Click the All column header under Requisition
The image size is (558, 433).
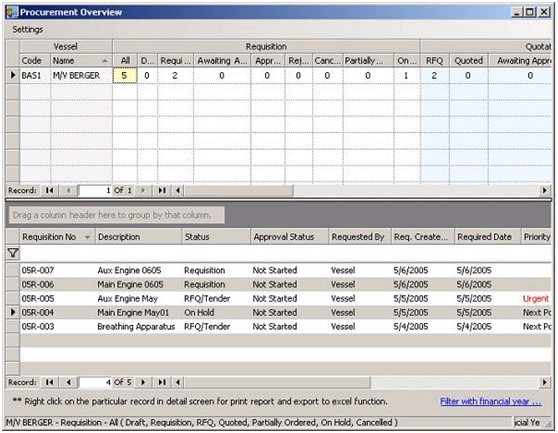tap(125, 61)
